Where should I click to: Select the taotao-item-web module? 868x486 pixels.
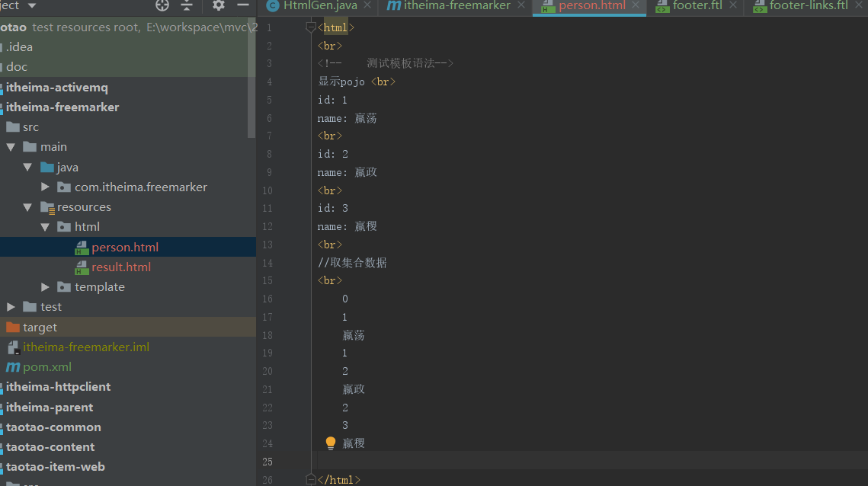[56, 467]
